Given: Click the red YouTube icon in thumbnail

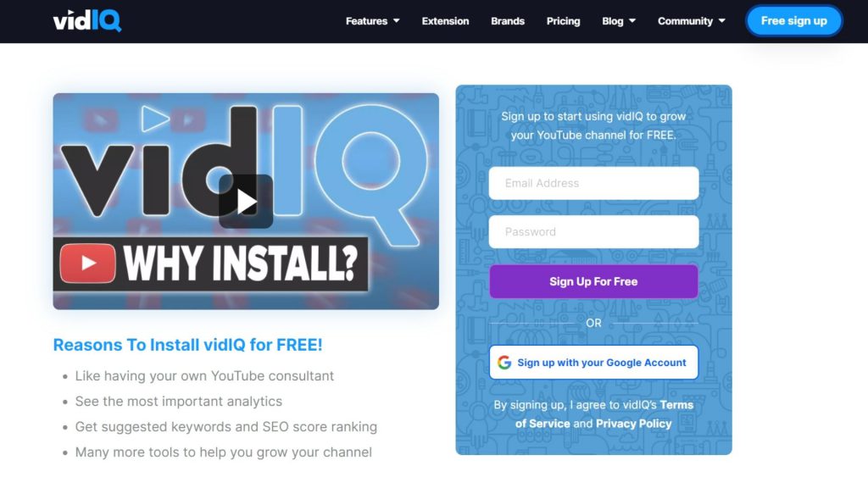Looking at the screenshot, I should [88, 263].
